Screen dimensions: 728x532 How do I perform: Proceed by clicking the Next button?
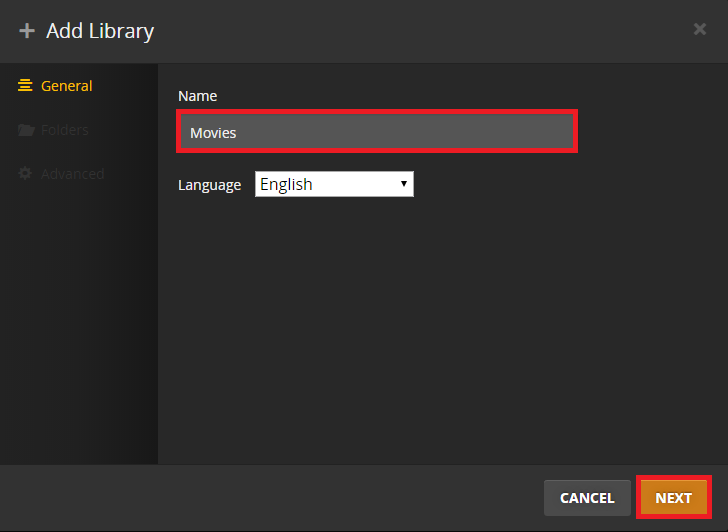(x=673, y=497)
